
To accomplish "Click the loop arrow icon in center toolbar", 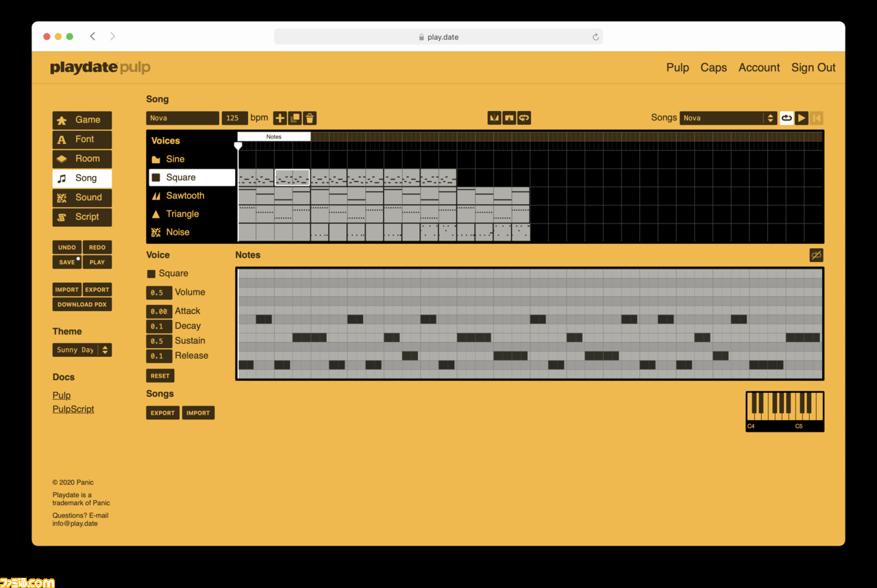I will [524, 118].
